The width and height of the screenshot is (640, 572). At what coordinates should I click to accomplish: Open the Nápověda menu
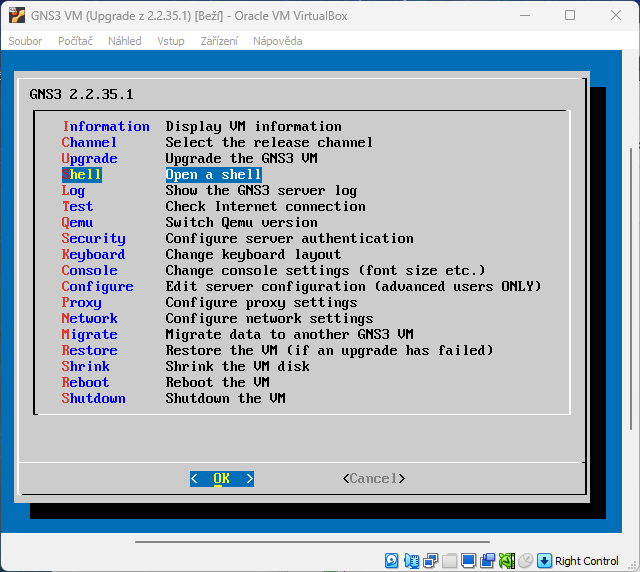point(278,41)
